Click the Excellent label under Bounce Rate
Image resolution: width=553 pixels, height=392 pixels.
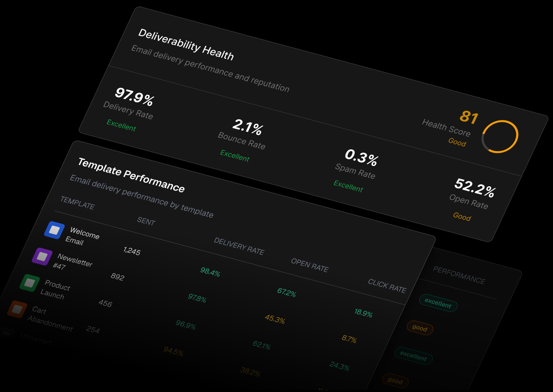click(x=235, y=156)
